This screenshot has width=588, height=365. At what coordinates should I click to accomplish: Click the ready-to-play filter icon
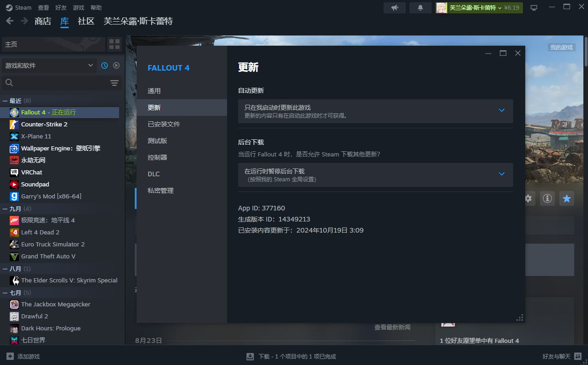click(x=116, y=66)
